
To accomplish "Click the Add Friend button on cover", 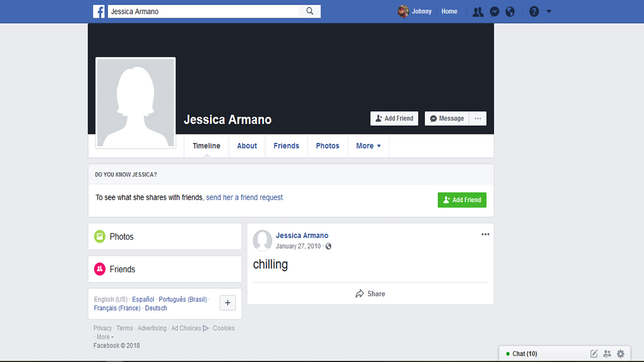I will 394,118.
